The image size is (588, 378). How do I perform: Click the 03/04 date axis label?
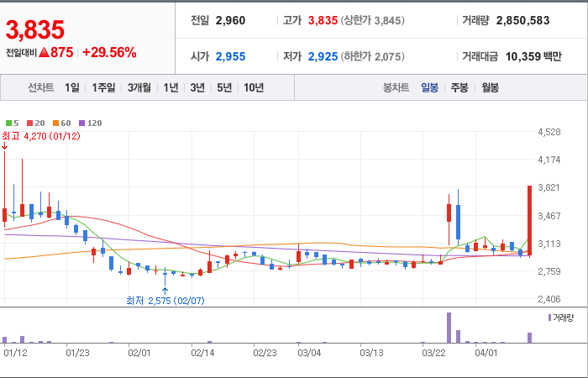click(309, 354)
